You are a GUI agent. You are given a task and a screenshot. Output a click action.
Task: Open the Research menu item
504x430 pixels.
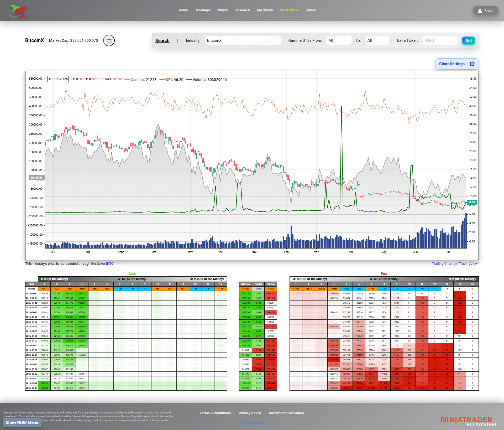click(x=242, y=10)
